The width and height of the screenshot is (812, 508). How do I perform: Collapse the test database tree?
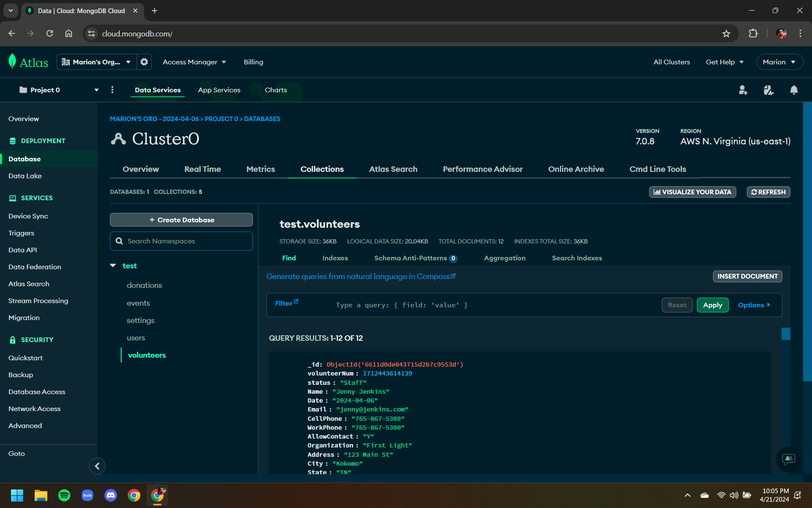(113, 266)
